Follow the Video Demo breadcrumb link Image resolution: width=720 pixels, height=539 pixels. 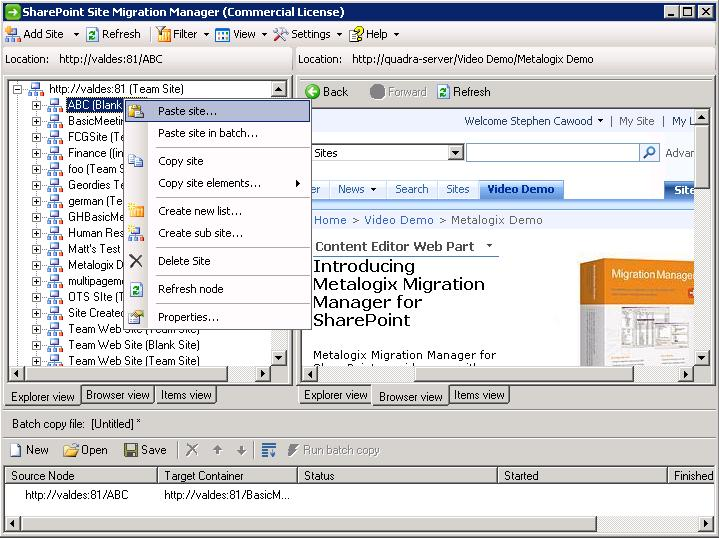pyautogui.click(x=399, y=220)
